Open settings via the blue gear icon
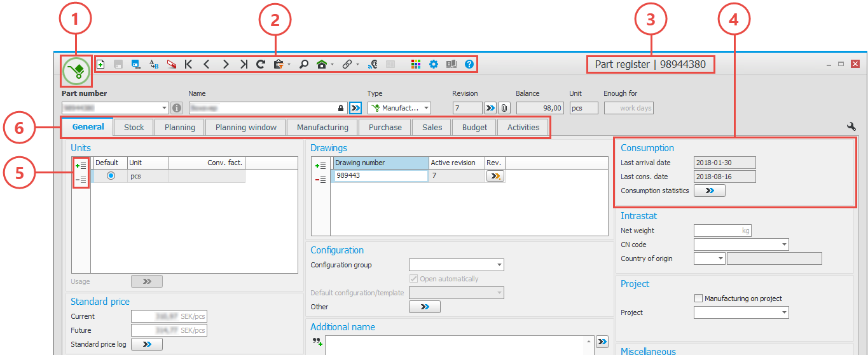 tap(434, 64)
